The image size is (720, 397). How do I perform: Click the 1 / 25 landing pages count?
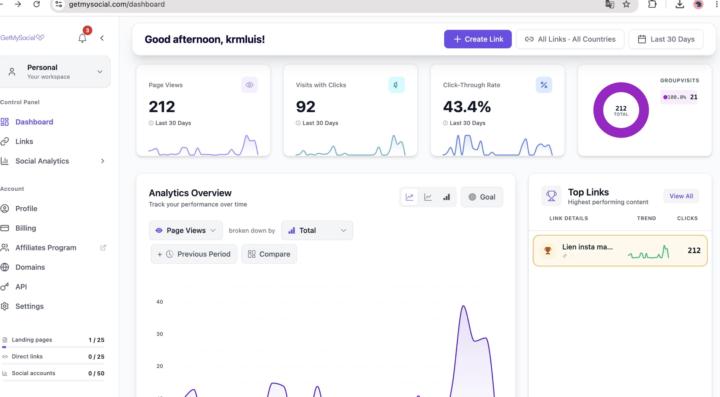(x=96, y=340)
